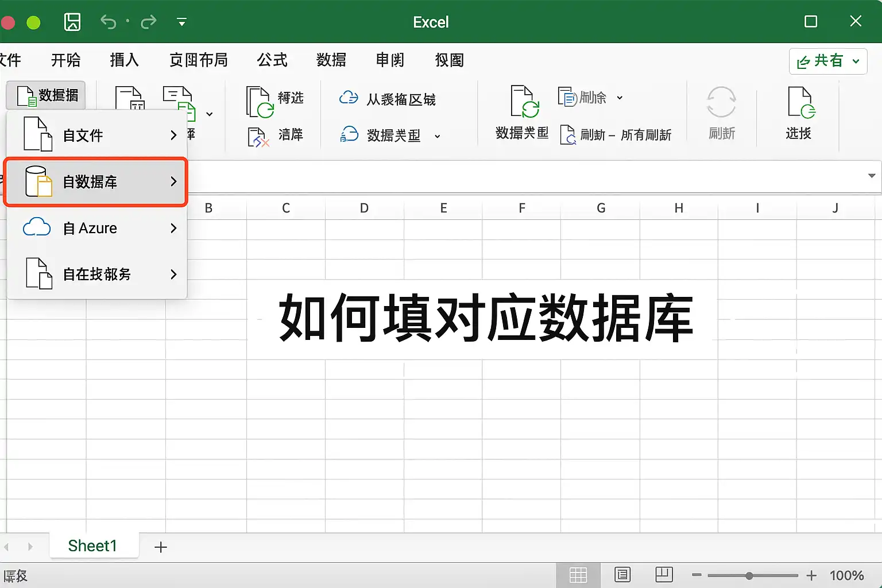Click the zoom slider handle
The height and width of the screenshot is (588, 882).
pyautogui.click(x=749, y=575)
